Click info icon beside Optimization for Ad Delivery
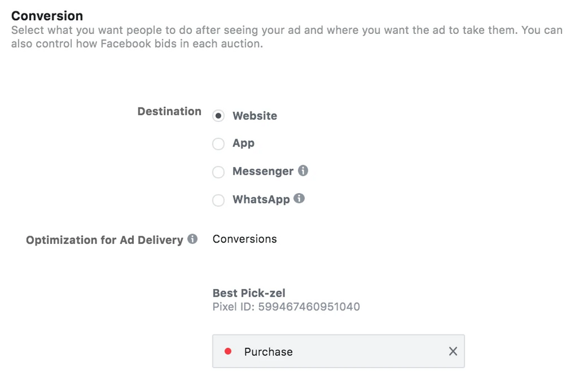This screenshot has width=588, height=376. pos(192,239)
